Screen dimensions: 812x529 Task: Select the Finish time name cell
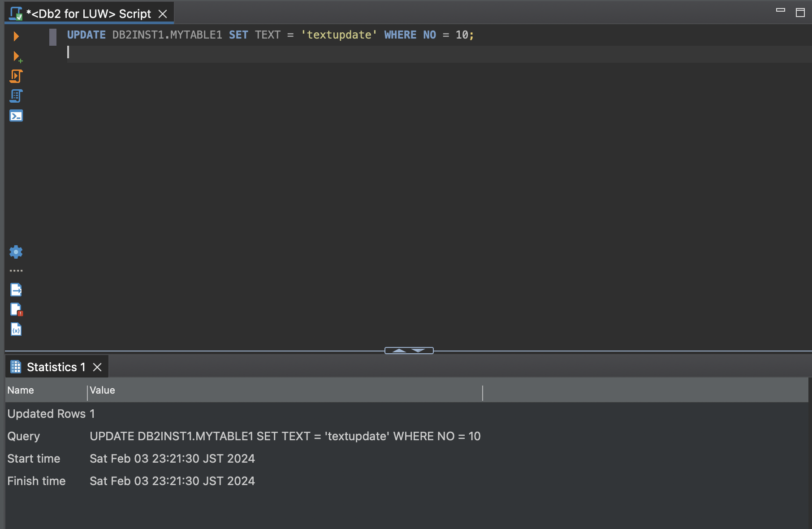[x=36, y=481]
